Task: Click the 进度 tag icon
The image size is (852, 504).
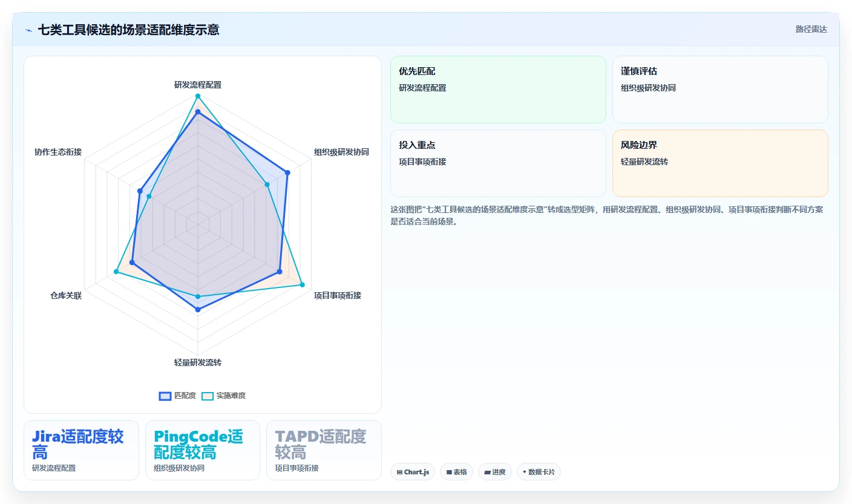Action: tap(487, 472)
